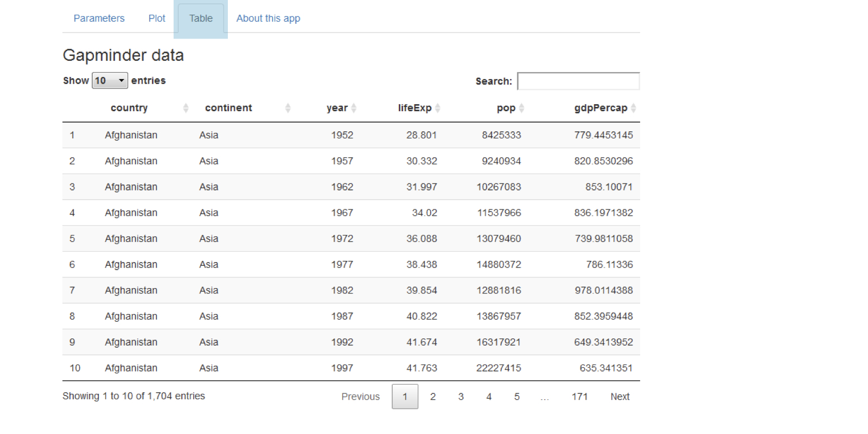Sort by lifeExp column arrows
Viewport: 868px width, 434px height.
click(x=437, y=108)
